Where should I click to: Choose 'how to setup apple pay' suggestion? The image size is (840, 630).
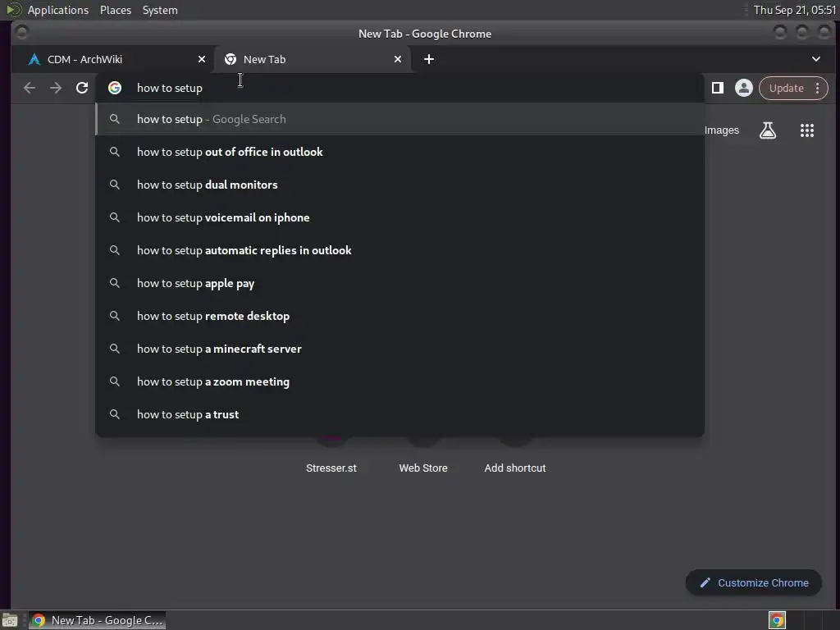click(399, 283)
